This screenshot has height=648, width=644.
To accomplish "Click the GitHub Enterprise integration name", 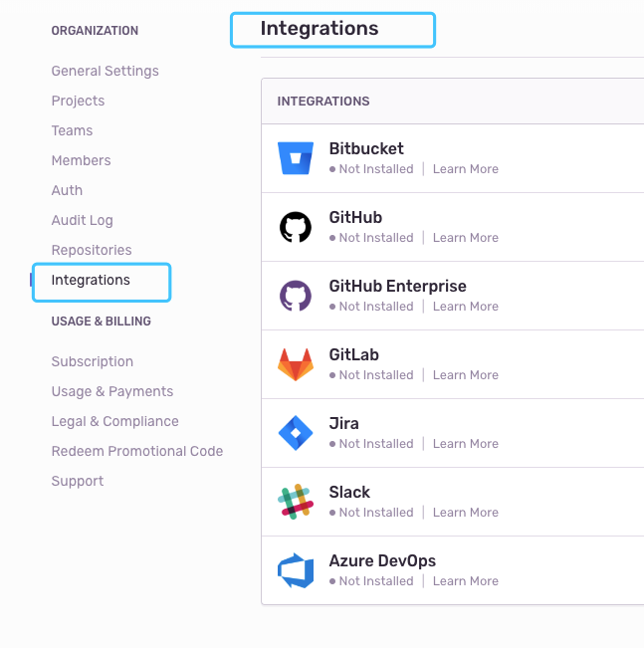I will (x=397, y=286).
